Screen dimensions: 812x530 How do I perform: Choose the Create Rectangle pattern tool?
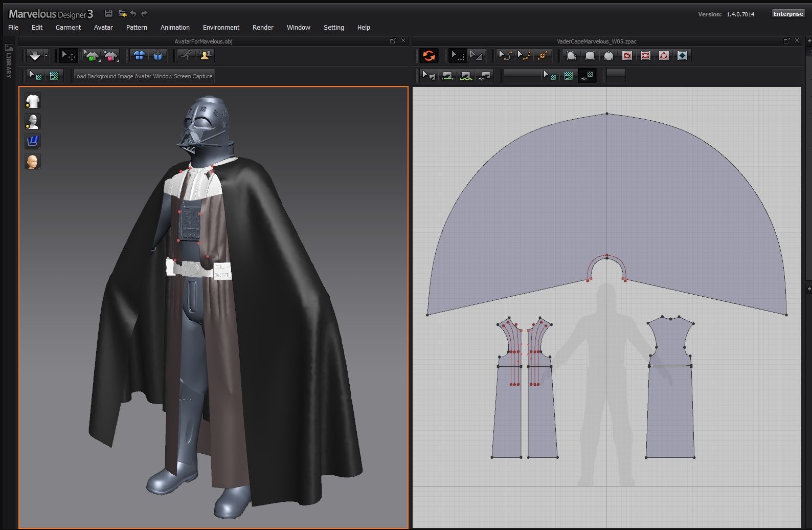pyautogui.click(x=590, y=56)
